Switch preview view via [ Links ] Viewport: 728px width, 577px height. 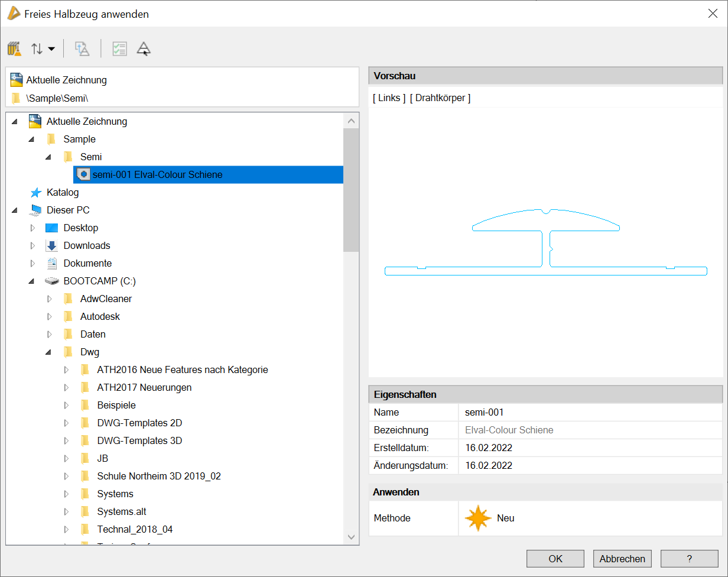pos(389,98)
